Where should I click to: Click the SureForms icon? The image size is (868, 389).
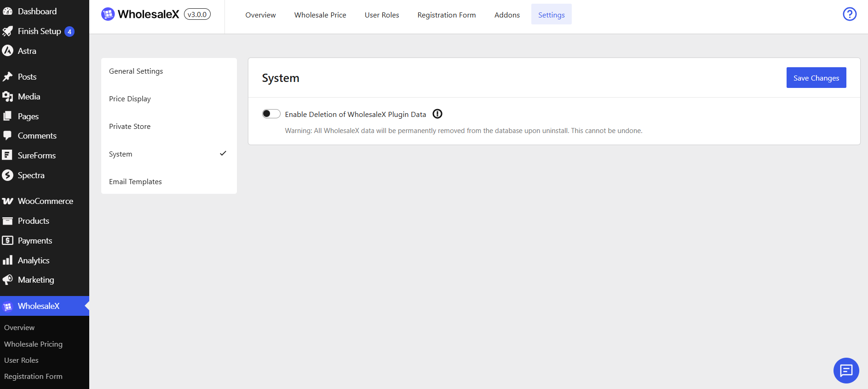click(7, 155)
